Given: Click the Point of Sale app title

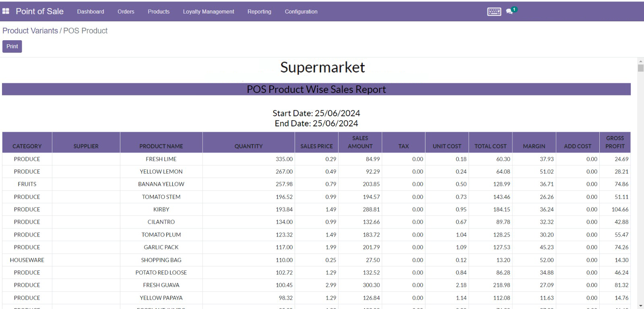Looking at the screenshot, I should click(x=39, y=11).
